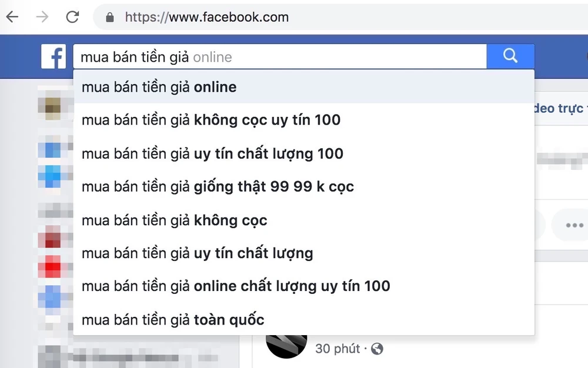Click the browser address bar URL
Viewport: 588px width, 368px height.
[x=206, y=17]
